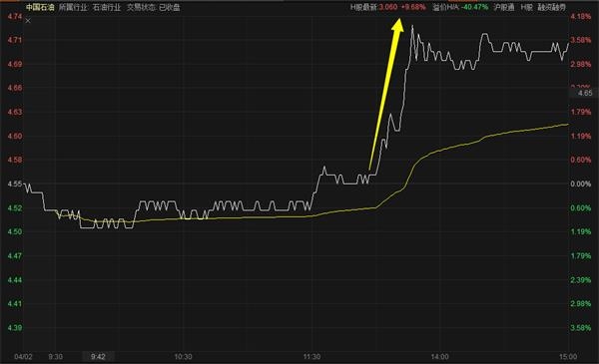599x364 pixels.
Task: Click the 10:30 time axis label
Action: point(183,357)
